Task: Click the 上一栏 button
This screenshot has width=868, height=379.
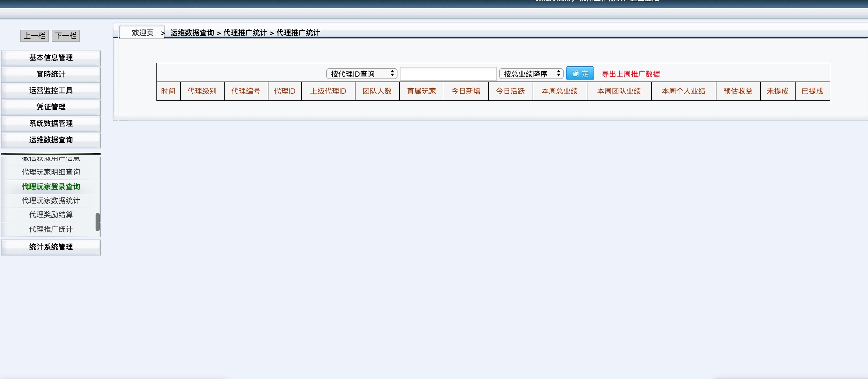Action: tap(34, 36)
